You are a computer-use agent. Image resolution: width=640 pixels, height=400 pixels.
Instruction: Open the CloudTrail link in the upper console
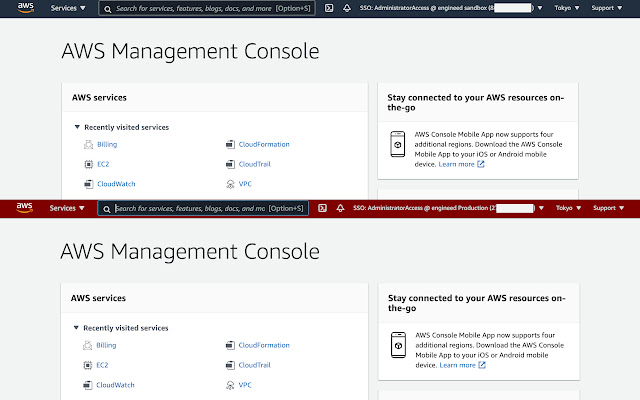click(x=255, y=164)
